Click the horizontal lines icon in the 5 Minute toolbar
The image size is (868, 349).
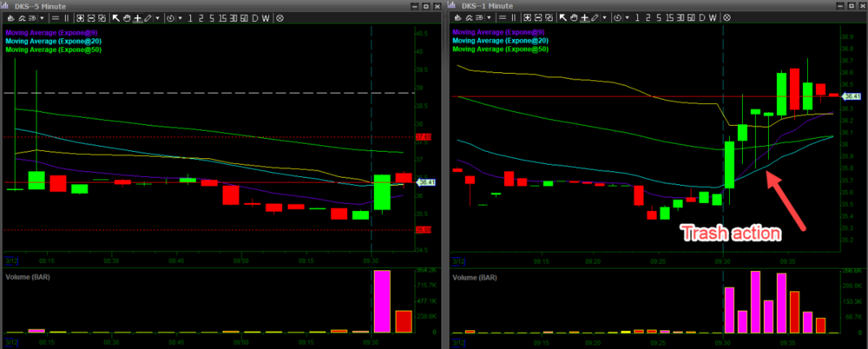pos(56,17)
